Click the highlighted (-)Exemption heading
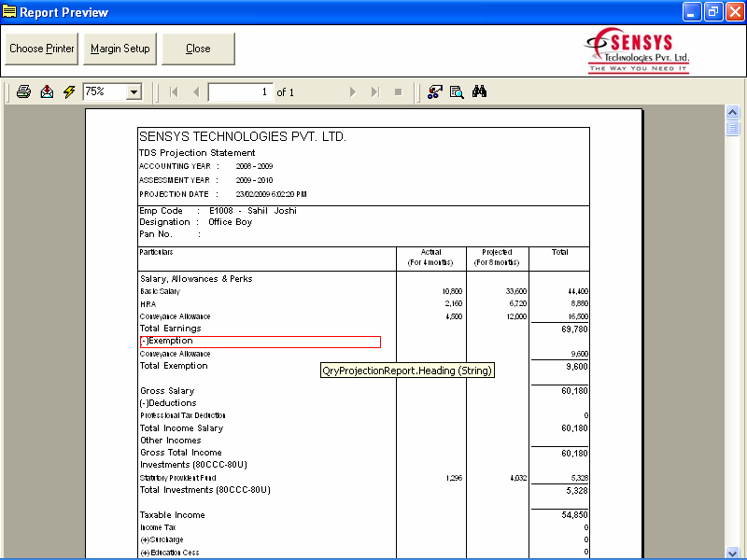 point(261,342)
